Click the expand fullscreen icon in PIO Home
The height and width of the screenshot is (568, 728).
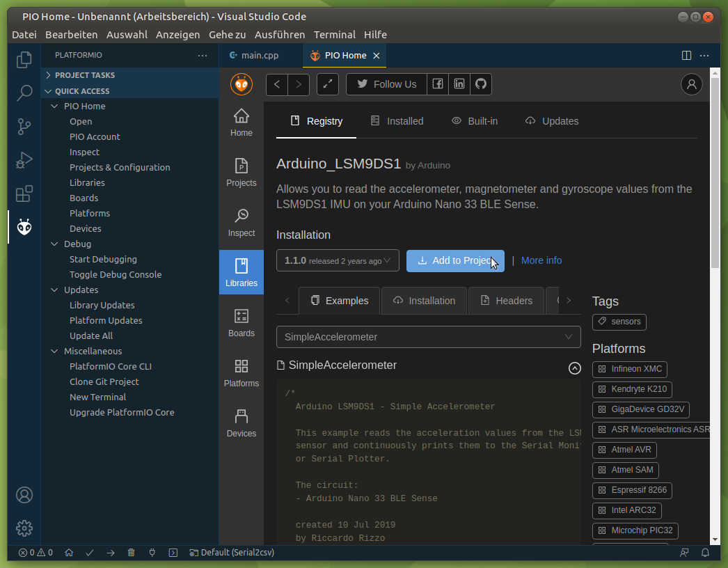328,84
